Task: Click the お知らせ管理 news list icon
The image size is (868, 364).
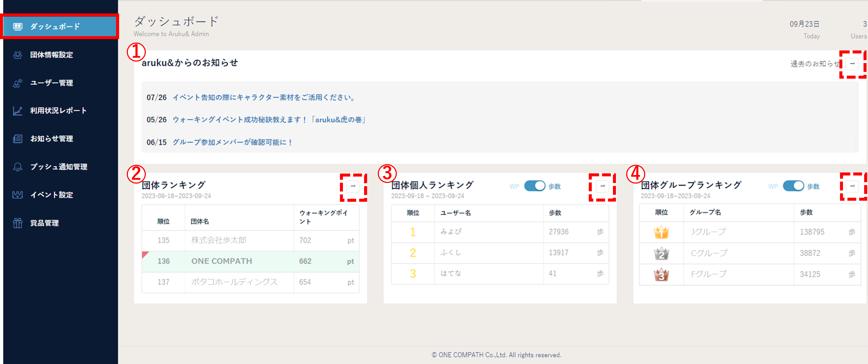Action: tap(18, 139)
